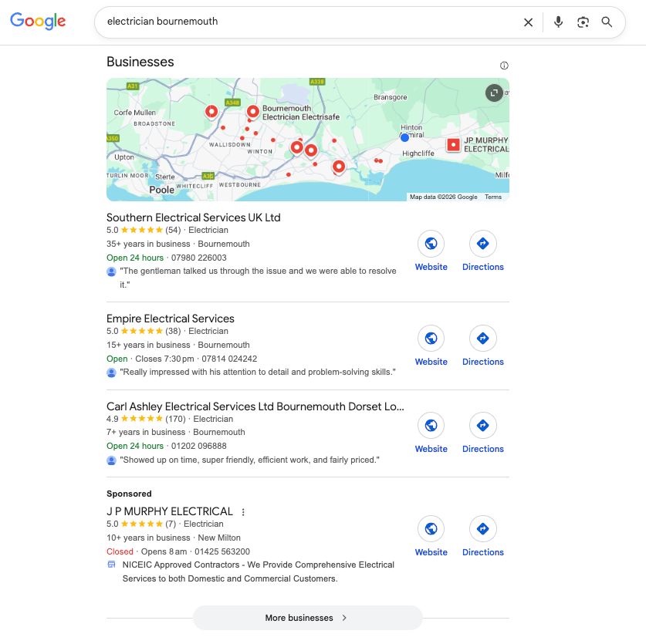Clear the search box text

pyautogui.click(x=528, y=22)
